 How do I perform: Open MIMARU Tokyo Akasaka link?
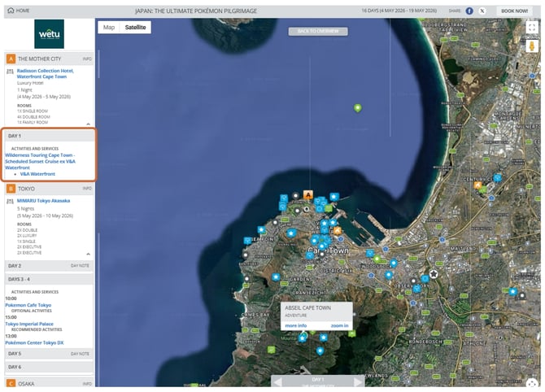(43, 201)
